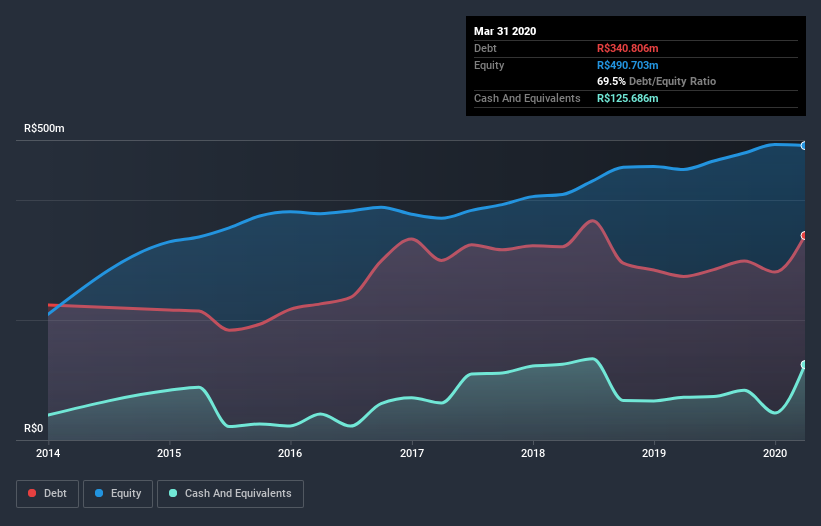Click the R$340.806m debt value
The height and width of the screenshot is (526, 821).
tap(628, 48)
